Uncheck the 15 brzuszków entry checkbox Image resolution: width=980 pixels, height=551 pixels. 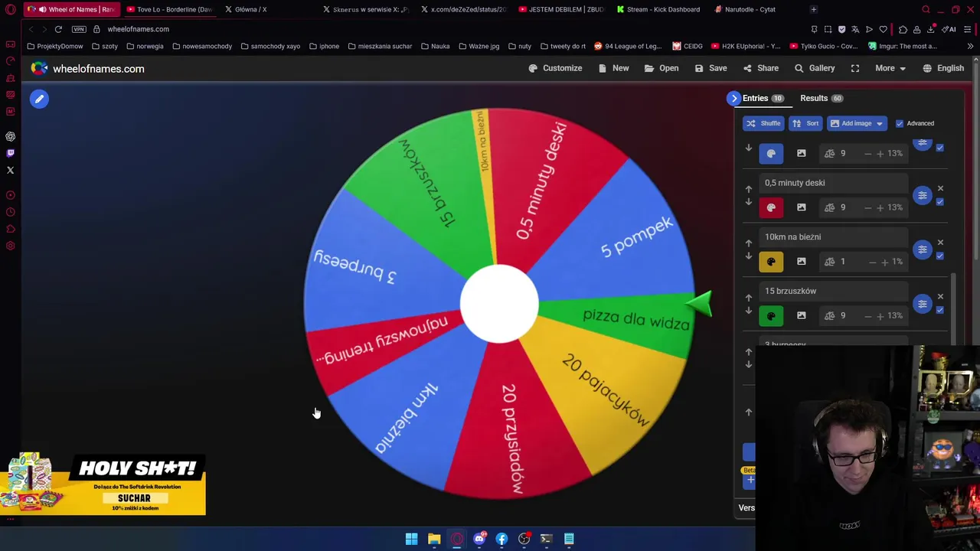coord(940,310)
